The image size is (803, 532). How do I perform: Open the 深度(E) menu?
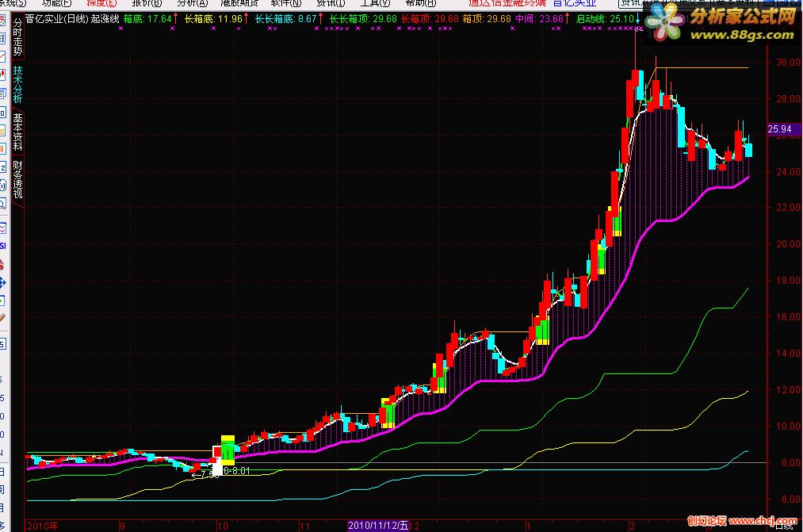(101, 3)
